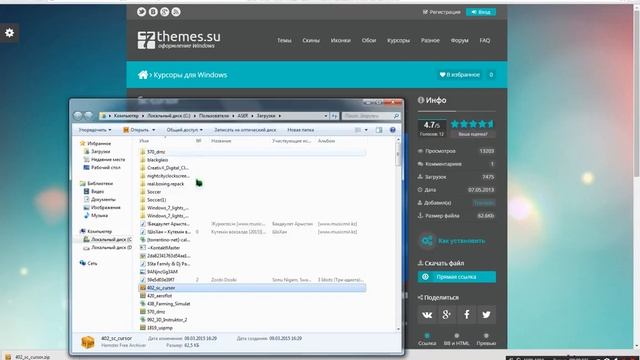This screenshot has width=640, height=360.
Task: Select the Превью radio option
Action: (x=486, y=336)
